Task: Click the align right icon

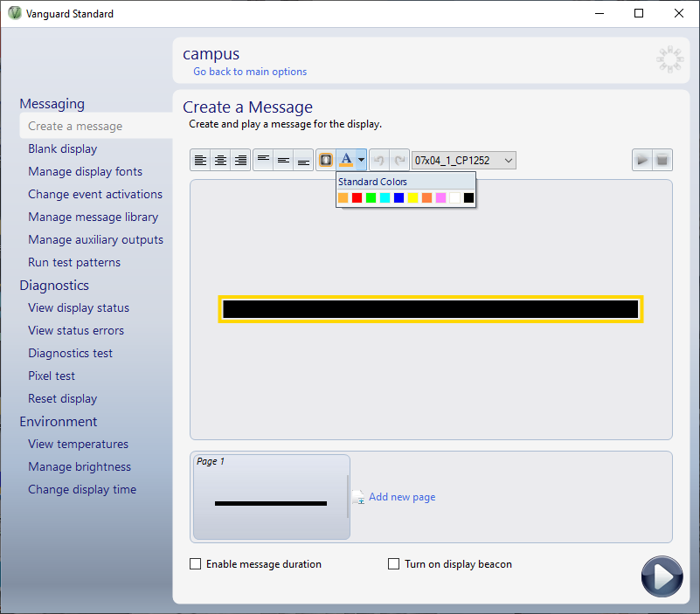Action: [241, 161]
